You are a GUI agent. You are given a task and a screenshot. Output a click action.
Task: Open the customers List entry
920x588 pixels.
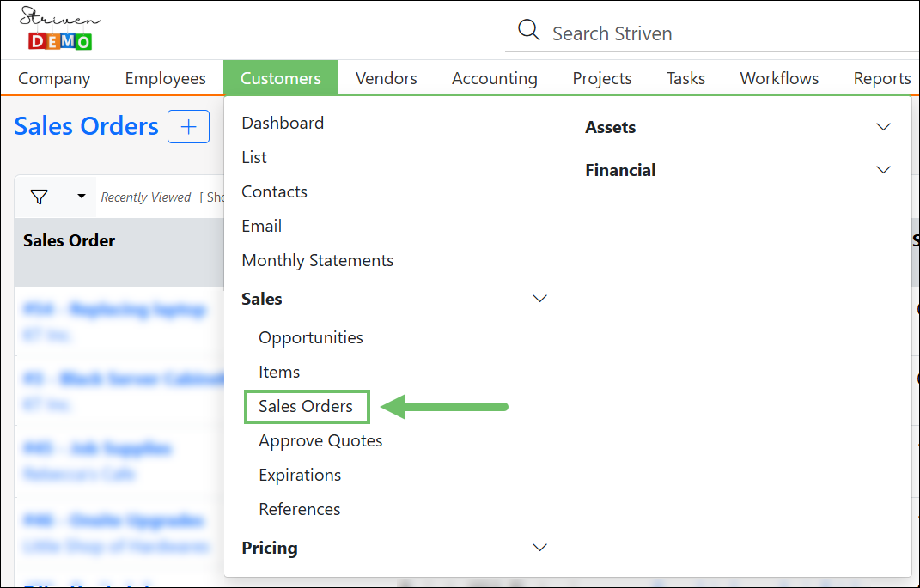click(x=254, y=157)
